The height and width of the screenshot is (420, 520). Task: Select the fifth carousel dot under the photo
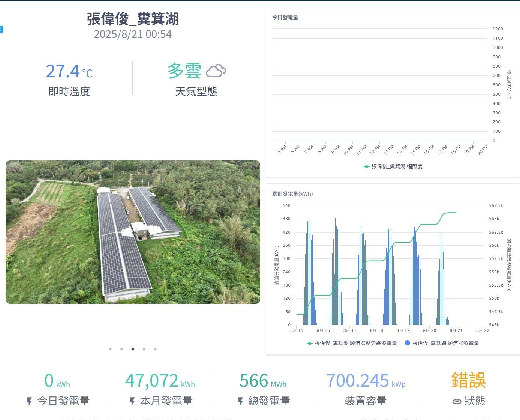pyautogui.click(x=155, y=349)
